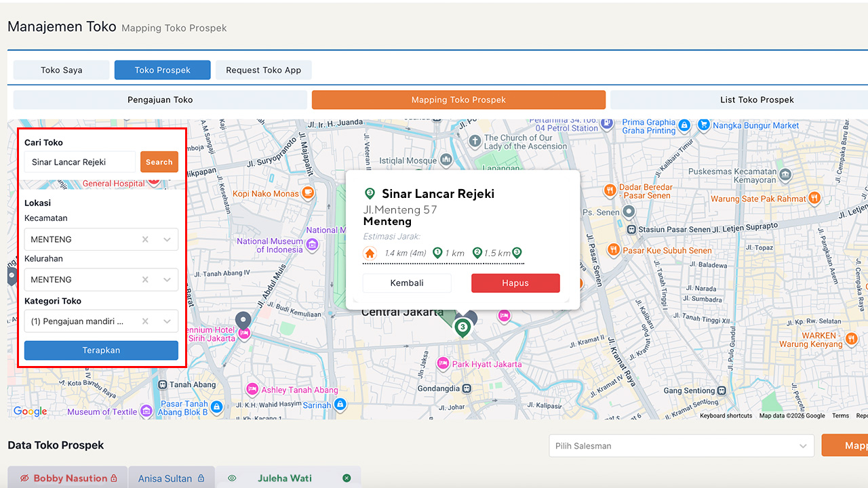Image resolution: width=868 pixels, height=488 pixels.
Task: Click the lock icon beside Anisa Sultan
Action: click(x=201, y=479)
